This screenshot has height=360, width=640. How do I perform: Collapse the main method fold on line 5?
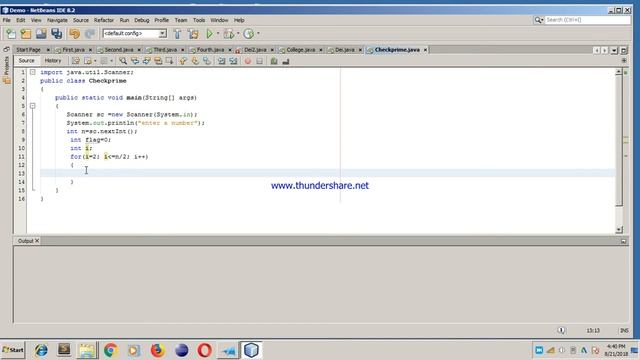32,106
